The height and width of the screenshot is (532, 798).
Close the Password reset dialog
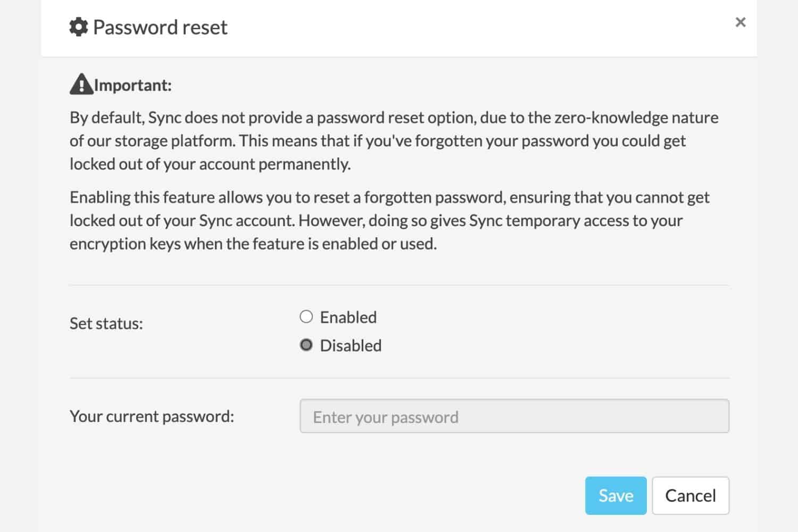point(740,22)
